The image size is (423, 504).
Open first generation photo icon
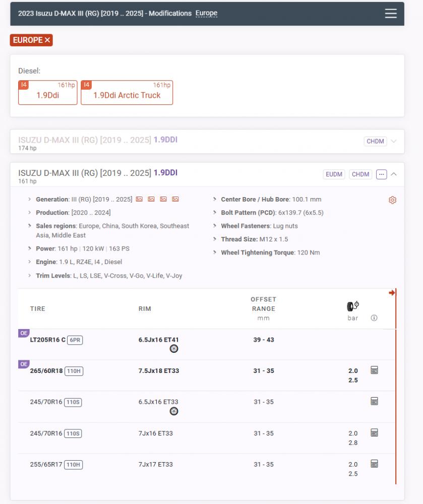139,200
